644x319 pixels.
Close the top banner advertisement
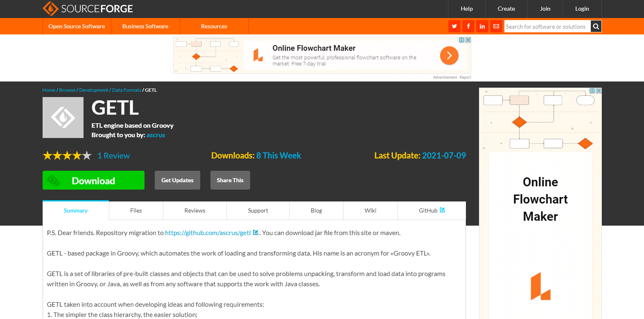click(x=468, y=40)
